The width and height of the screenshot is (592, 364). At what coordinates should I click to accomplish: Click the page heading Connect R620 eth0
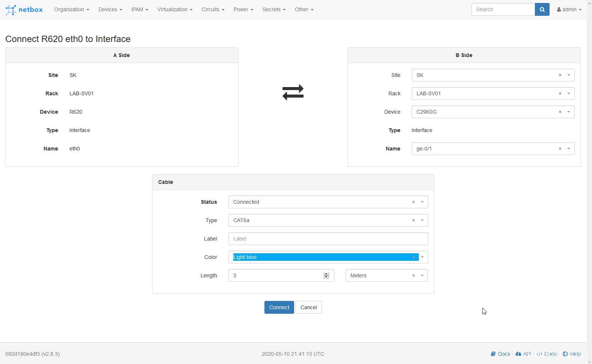click(x=68, y=39)
